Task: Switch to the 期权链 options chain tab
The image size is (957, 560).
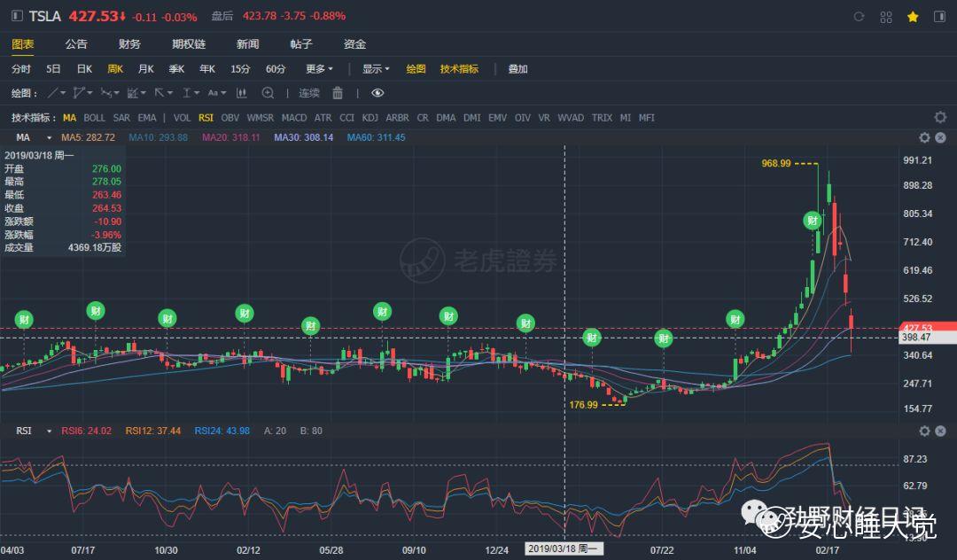Action: pyautogui.click(x=190, y=44)
